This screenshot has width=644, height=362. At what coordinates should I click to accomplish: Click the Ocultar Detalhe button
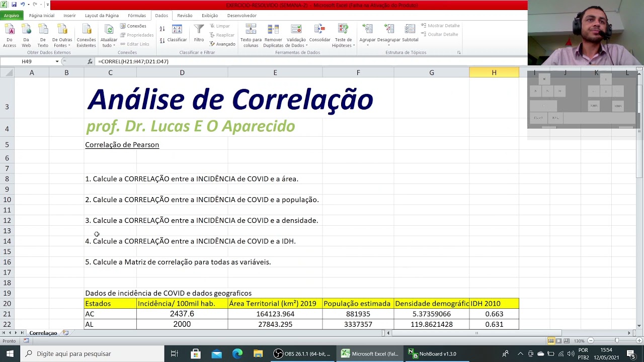pos(440,34)
